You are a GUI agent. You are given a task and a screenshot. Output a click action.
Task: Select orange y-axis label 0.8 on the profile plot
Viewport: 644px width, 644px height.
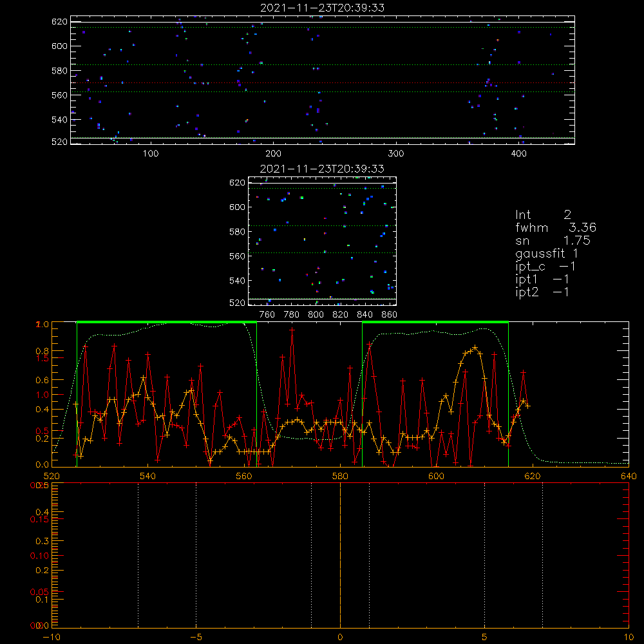pos(42,351)
